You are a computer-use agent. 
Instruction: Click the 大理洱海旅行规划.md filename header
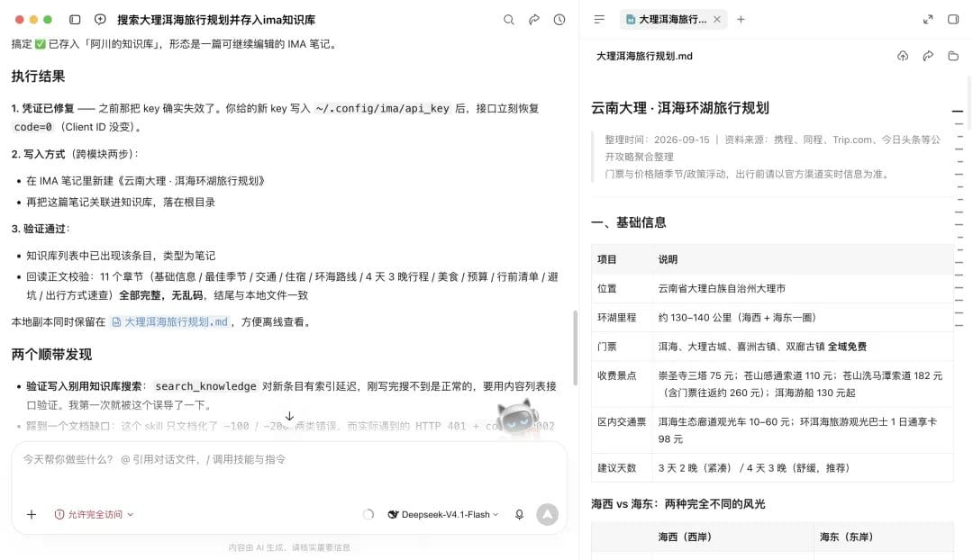point(644,56)
